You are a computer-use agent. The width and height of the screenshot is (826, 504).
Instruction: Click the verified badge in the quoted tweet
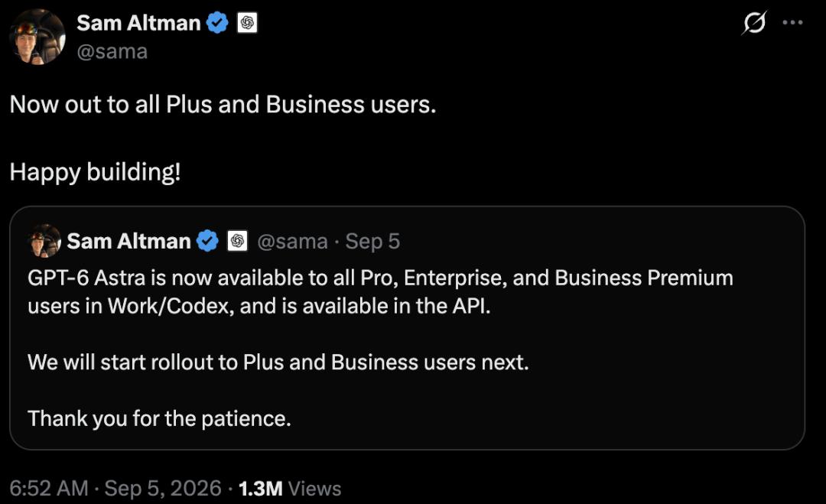coord(207,241)
